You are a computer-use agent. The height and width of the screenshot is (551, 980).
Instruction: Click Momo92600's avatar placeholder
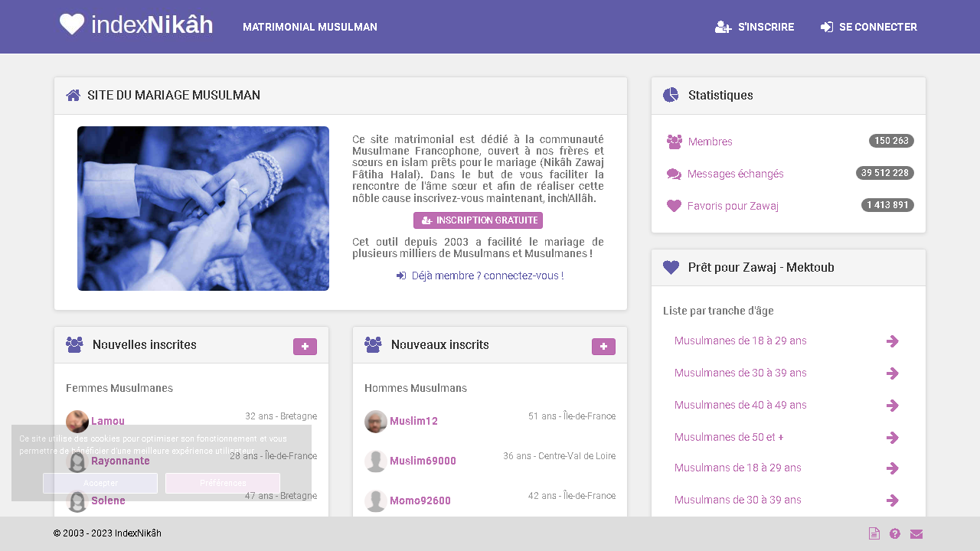point(376,501)
